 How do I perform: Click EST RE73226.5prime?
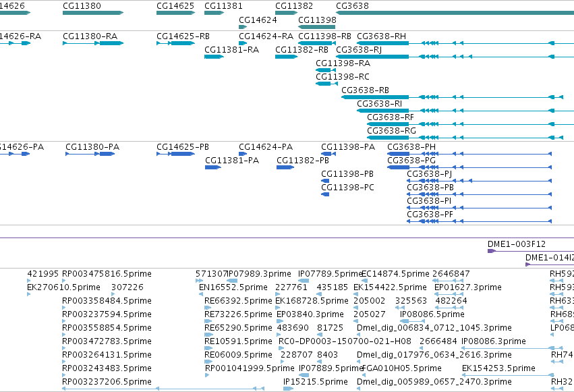click(x=238, y=315)
